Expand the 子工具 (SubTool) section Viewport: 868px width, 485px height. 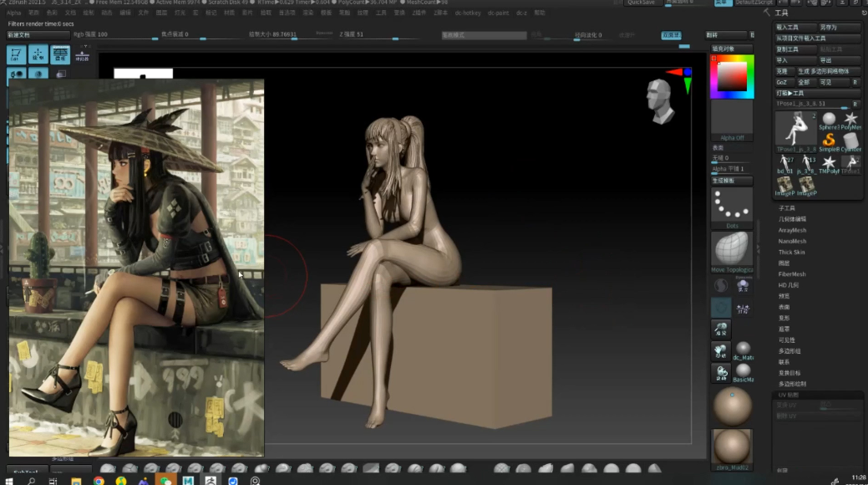(787, 208)
